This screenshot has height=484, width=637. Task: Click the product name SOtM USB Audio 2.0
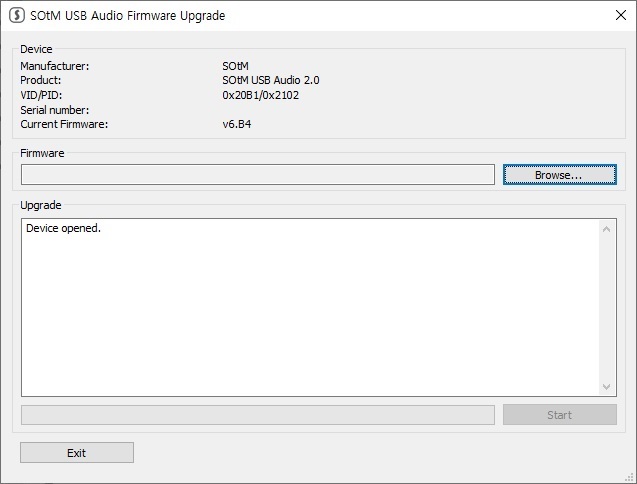coord(271,80)
